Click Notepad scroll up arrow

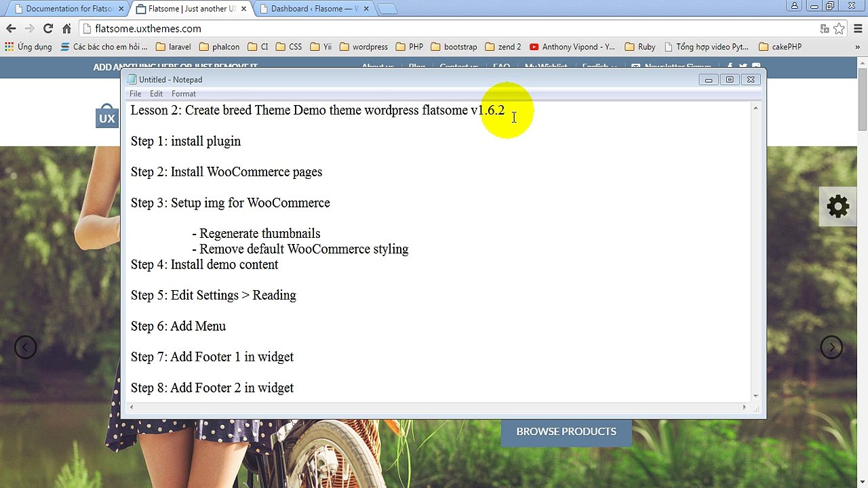(755, 108)
